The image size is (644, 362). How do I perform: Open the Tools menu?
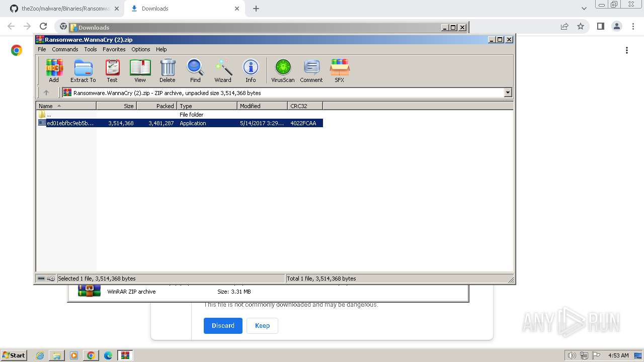tap(91, 49)
